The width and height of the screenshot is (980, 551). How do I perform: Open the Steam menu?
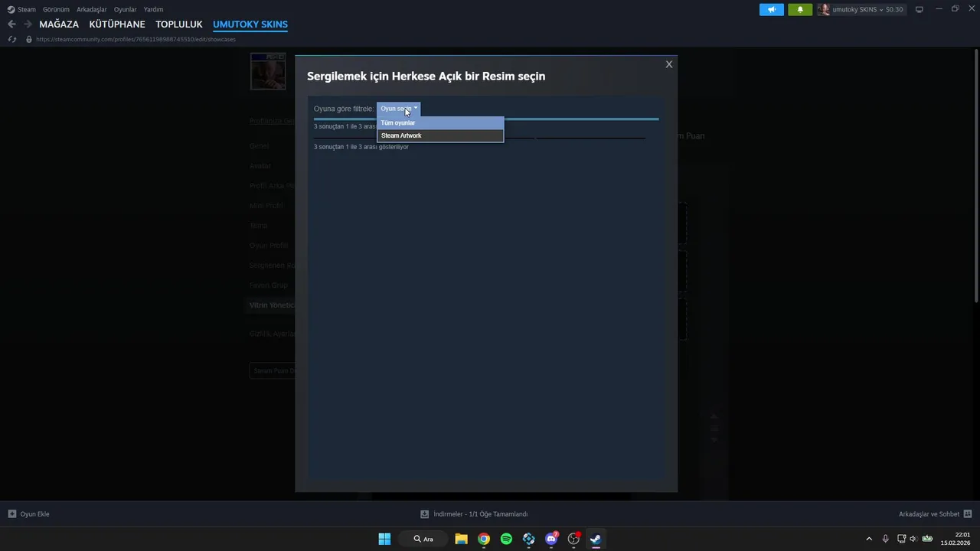27,9
